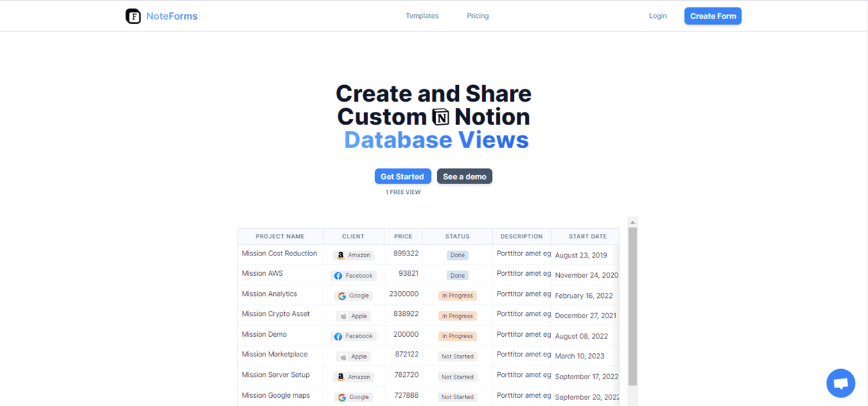Click the CLIENT column header
Screen dimensions: 868x406
(353, 236)
